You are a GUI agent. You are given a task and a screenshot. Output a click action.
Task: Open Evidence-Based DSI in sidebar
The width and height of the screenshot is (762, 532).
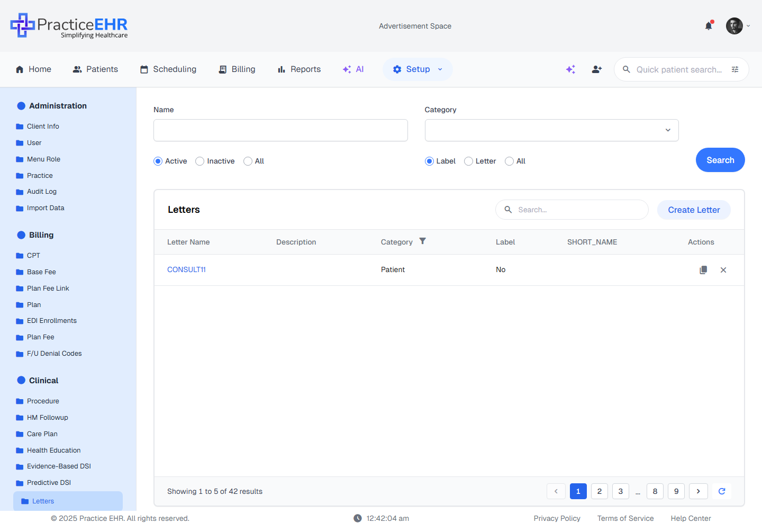click(53, 466)
